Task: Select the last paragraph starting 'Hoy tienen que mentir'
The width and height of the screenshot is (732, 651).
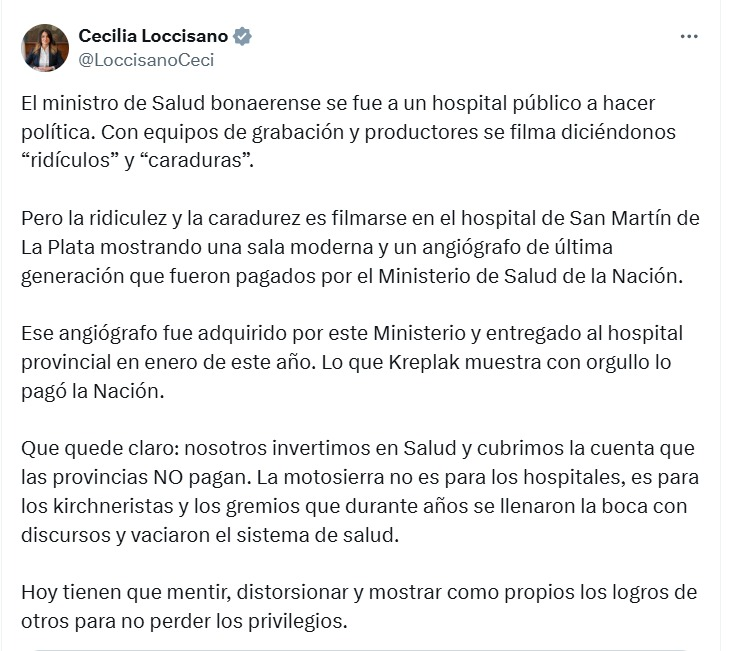Action: point(359,607)
